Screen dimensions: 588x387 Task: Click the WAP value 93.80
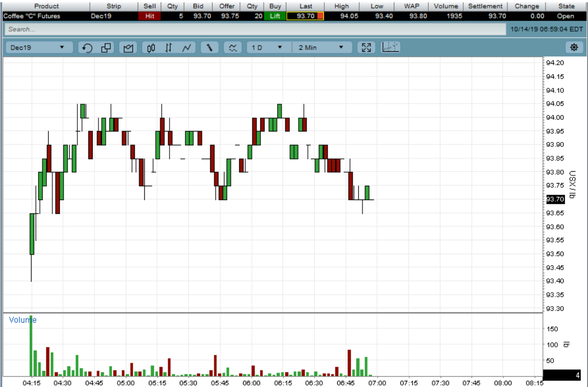418,16
